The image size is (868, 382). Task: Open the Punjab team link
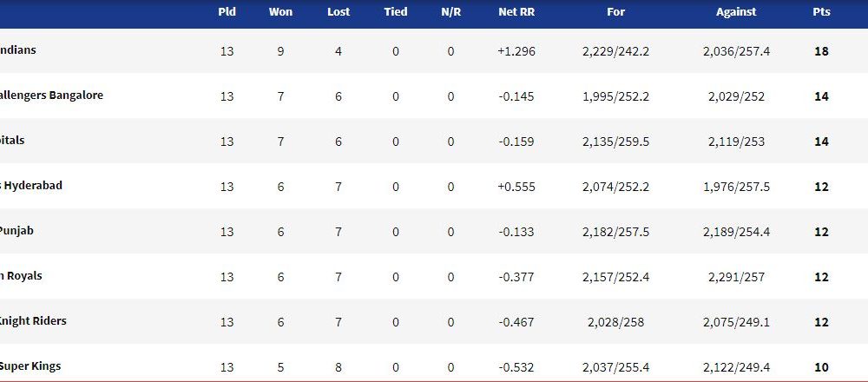click(16, 230)
